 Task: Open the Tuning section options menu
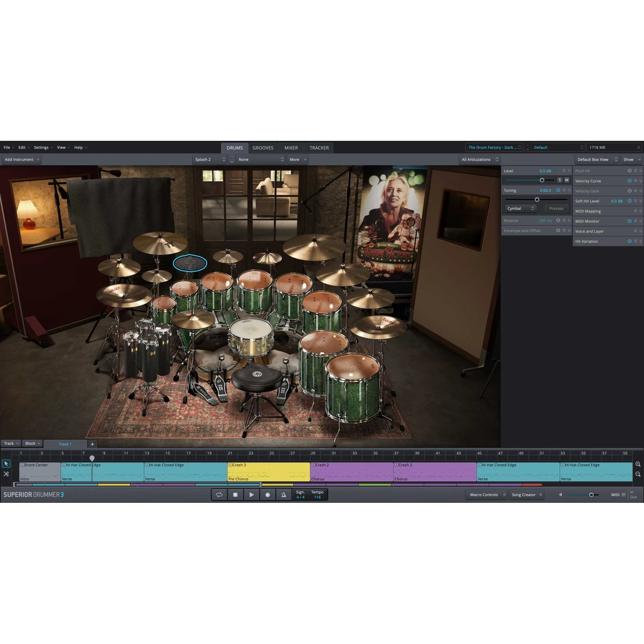point(564,190)
